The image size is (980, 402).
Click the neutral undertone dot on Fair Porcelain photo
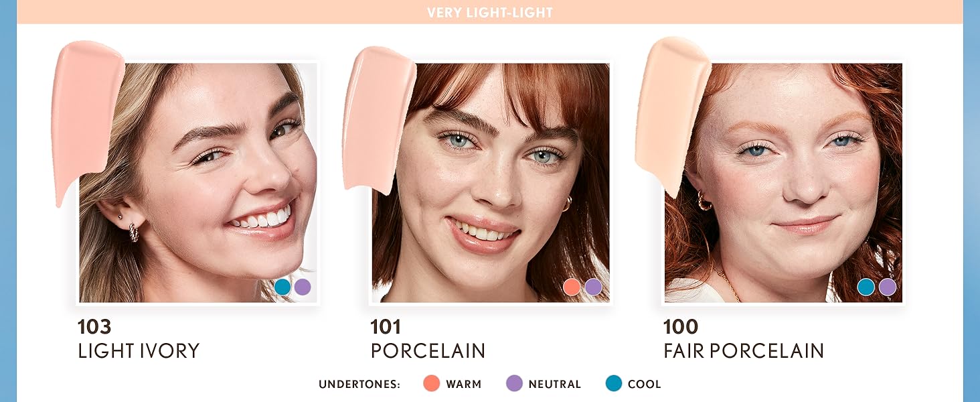pyautogui.click(x=888, y=287)
